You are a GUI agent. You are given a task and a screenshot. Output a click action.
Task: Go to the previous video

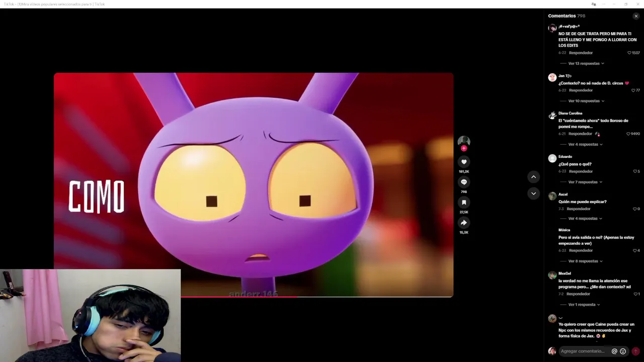point(533,177)
